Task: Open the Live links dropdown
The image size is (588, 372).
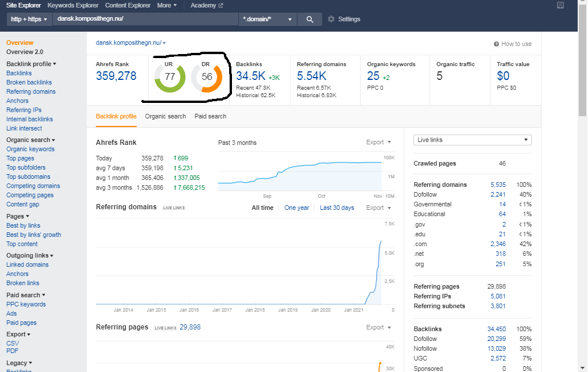Action: [472, 140]
